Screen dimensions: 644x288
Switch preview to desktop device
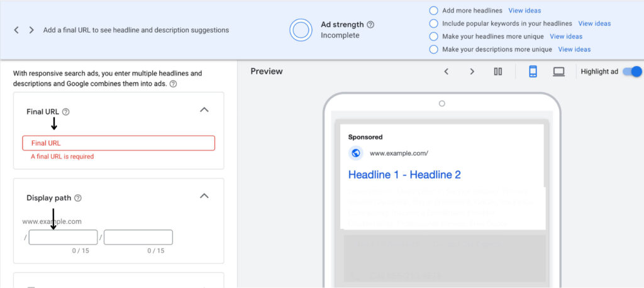pyautogui.click(x=558, y=72)
